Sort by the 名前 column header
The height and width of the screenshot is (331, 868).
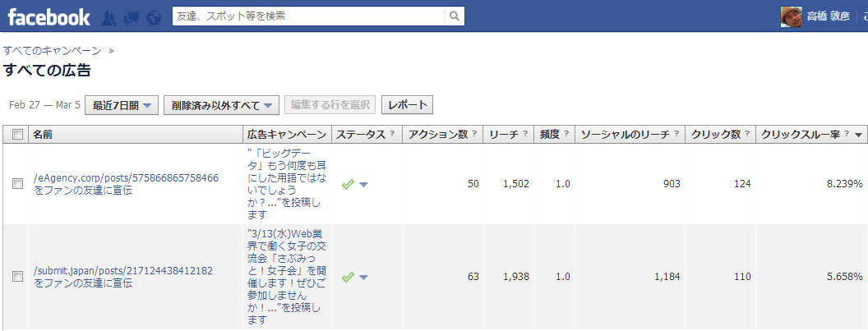[x=43, y=135]
